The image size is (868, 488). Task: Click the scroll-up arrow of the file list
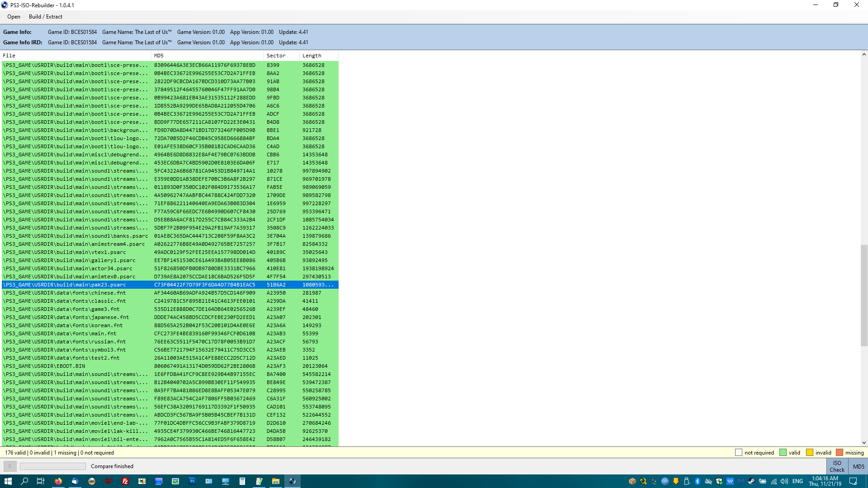(864, 55)
